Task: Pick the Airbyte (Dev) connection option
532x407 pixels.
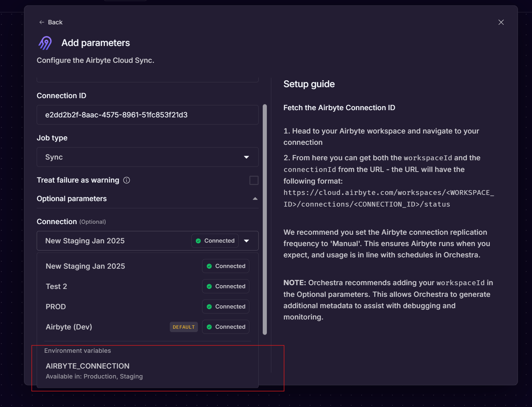Action: click(69, 327)
